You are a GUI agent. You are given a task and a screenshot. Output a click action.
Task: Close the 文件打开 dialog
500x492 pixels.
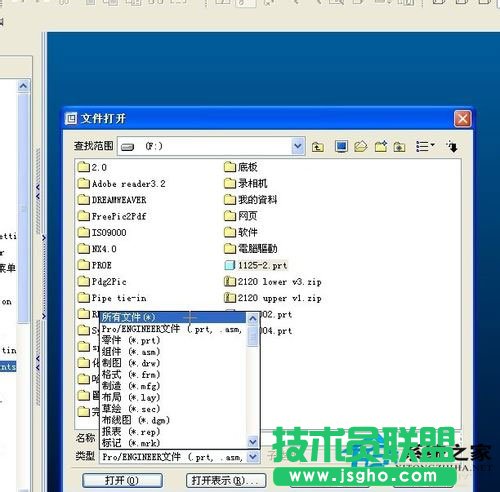tap(462, 118)
